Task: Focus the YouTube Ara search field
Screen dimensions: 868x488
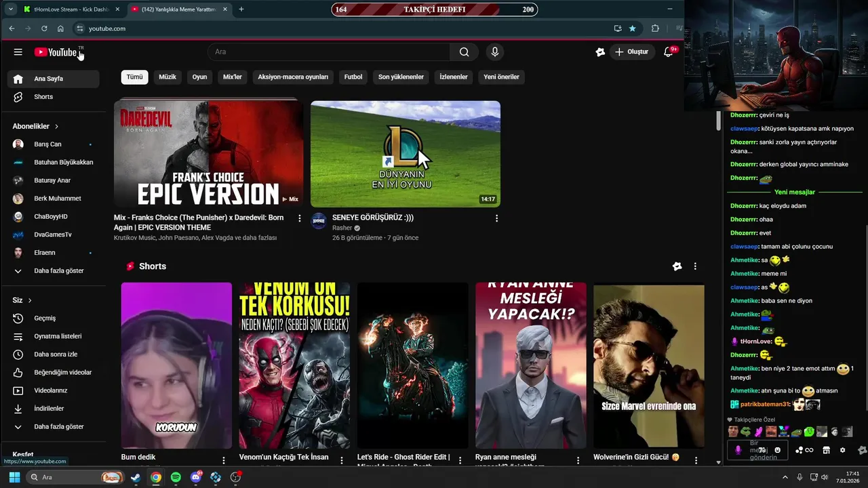Action: [x=329, y=52]
